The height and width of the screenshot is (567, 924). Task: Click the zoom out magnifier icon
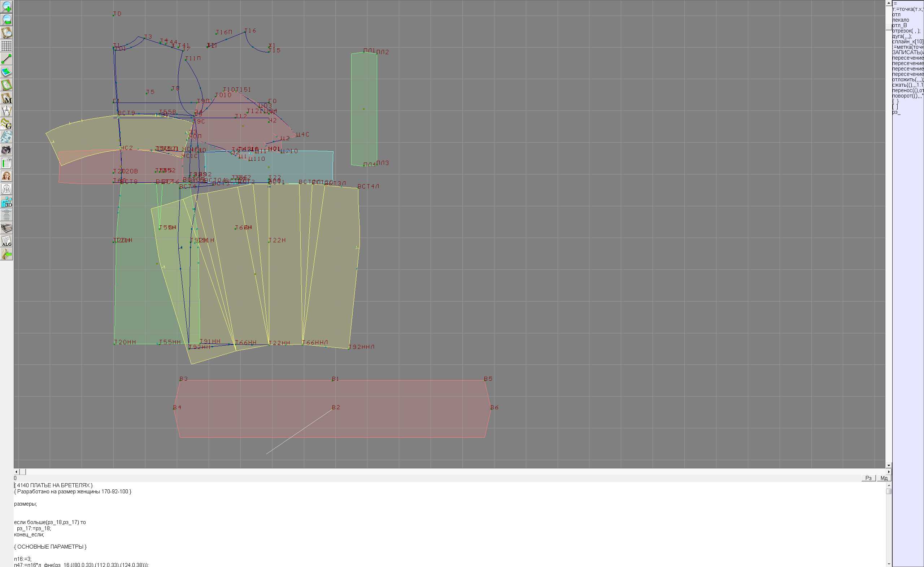pos(7,20)
